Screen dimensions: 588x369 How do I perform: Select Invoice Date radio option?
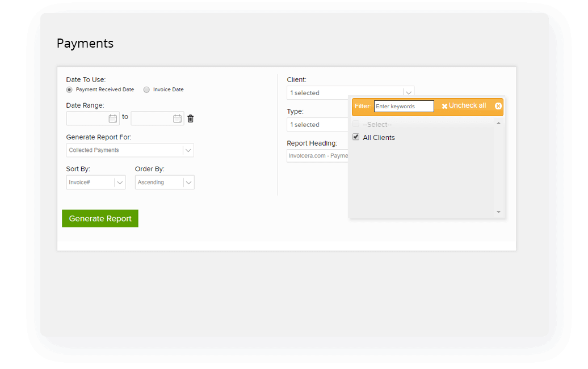click(146, 90)
